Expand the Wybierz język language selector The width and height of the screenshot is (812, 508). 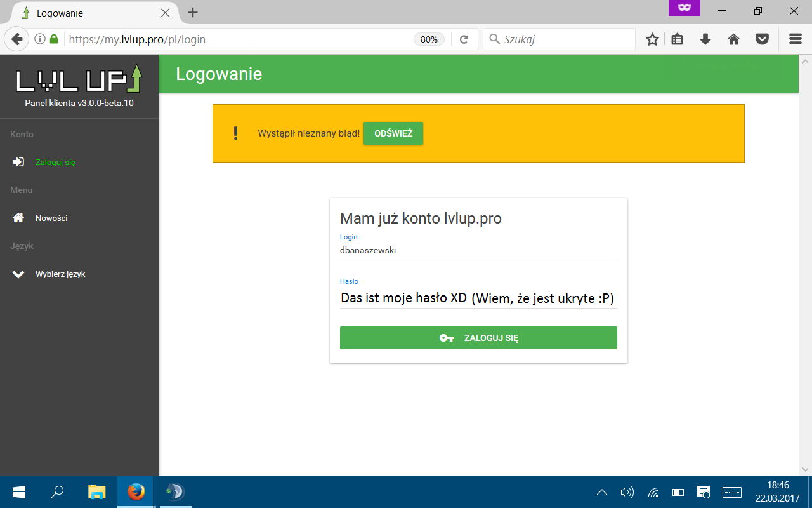60,274
